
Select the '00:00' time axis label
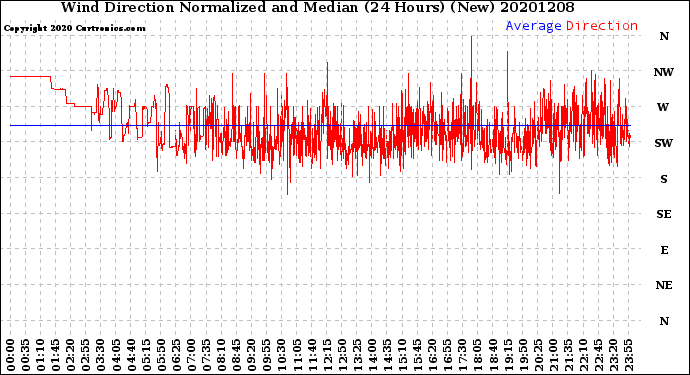10,355
